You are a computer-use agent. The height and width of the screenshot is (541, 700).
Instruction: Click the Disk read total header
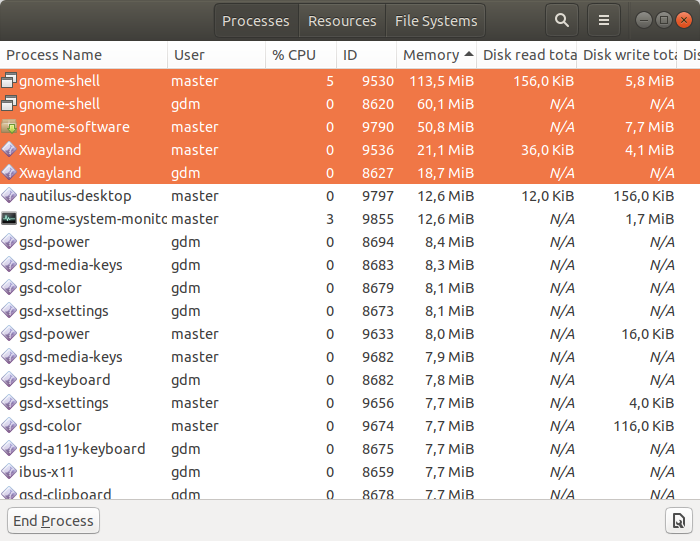click(x=529, y=55)
